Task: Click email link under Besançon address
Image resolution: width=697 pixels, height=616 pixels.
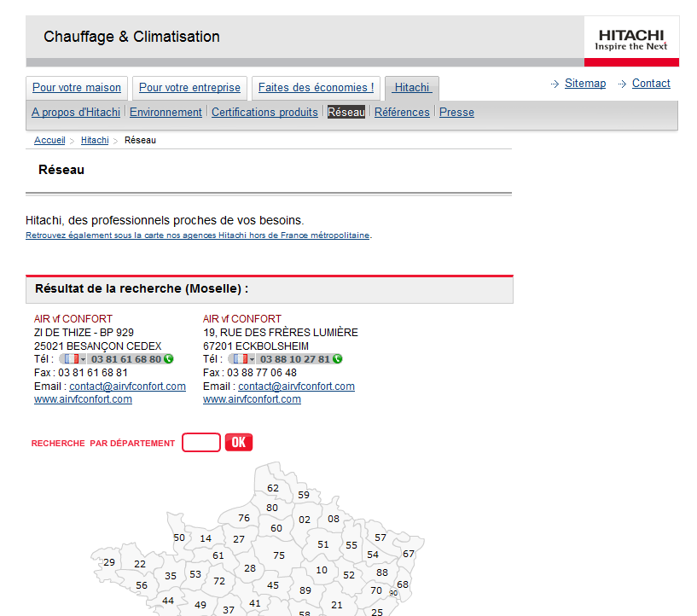Action: pos(128,386)
